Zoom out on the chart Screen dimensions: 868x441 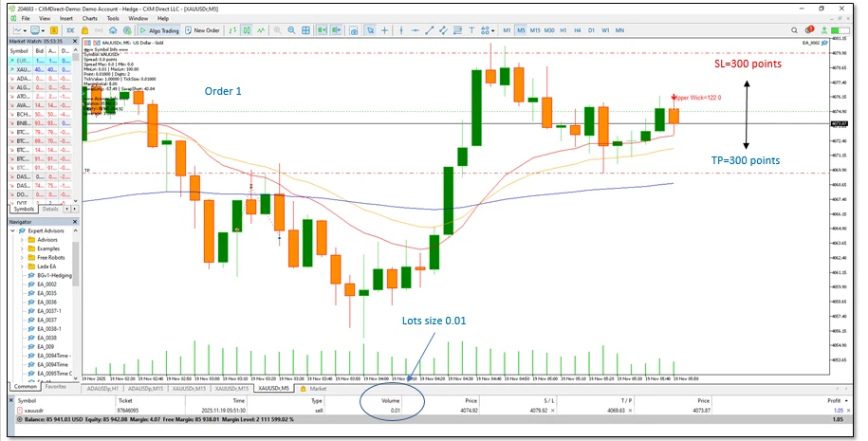[291, 30]
